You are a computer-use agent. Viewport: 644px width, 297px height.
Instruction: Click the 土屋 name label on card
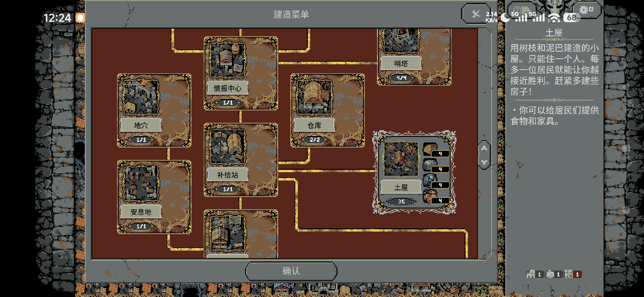pos(401,187)
